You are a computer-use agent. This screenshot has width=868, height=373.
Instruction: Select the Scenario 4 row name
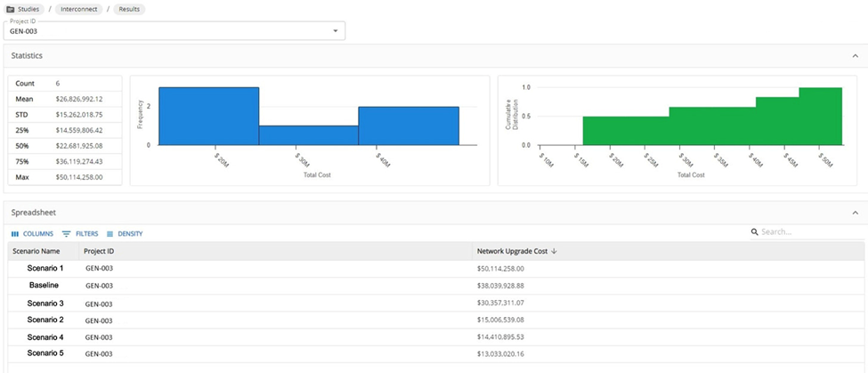pyautogui.click(x=45, y=337)
